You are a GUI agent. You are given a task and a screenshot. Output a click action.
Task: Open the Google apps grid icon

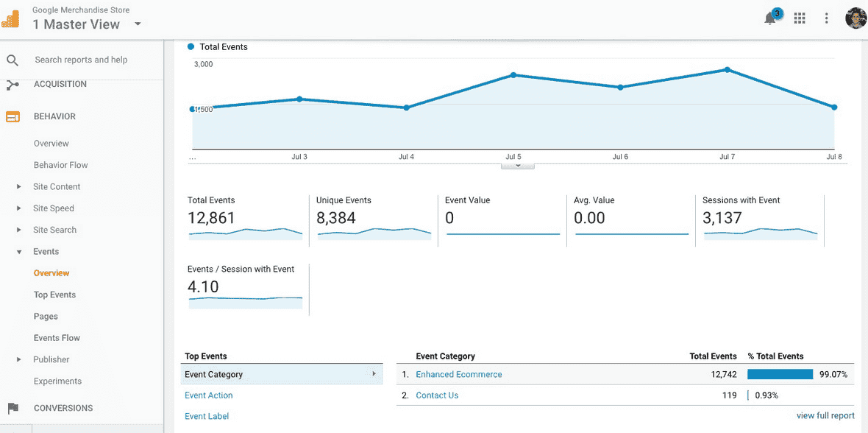800,18
